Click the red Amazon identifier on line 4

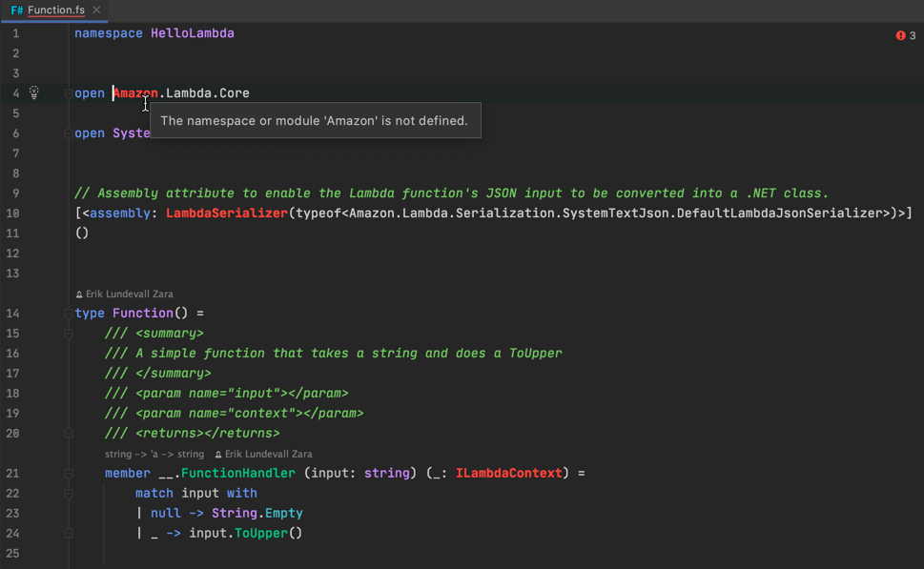(x=135, y=93)
